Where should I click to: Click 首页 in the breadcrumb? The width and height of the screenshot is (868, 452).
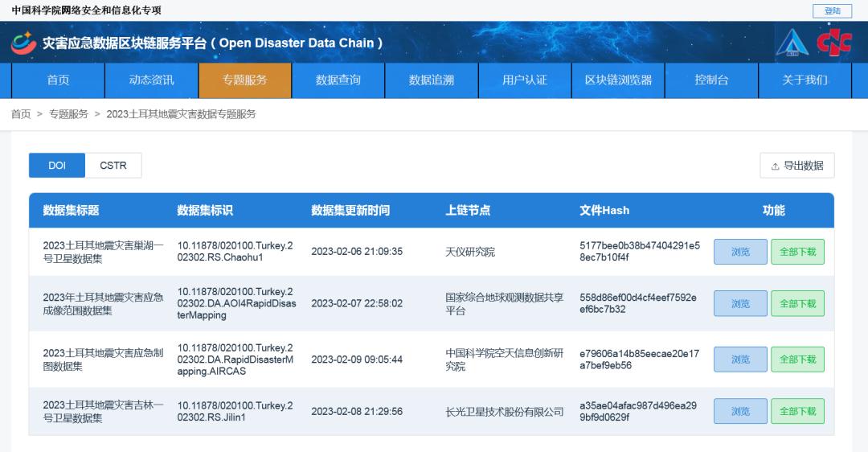coord(21,114)
